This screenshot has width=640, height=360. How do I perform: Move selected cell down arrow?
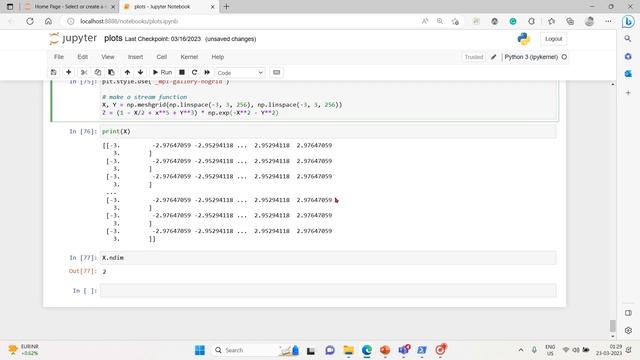140,72
